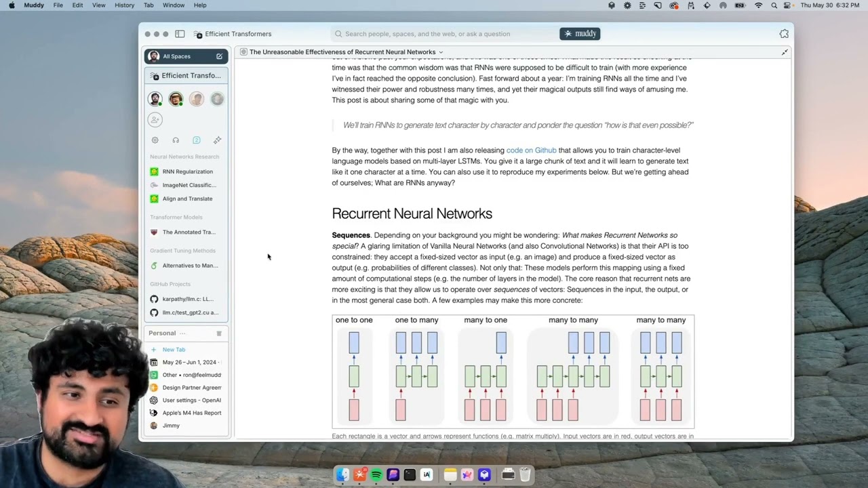
Task: Open llm.c/test_gpt2.cu GitHub tab
Action: 186,312
